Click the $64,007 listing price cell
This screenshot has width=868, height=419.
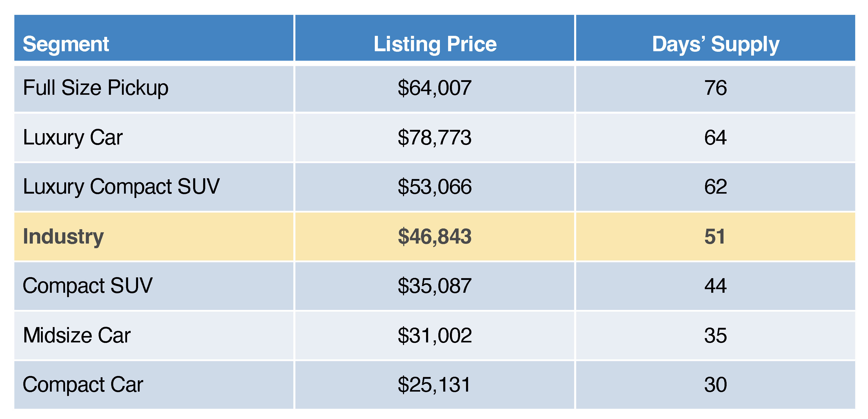click(434, 88)
